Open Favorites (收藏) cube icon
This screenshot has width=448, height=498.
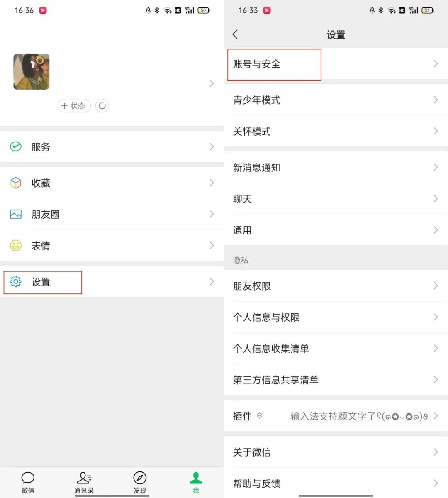click(16, 183)
